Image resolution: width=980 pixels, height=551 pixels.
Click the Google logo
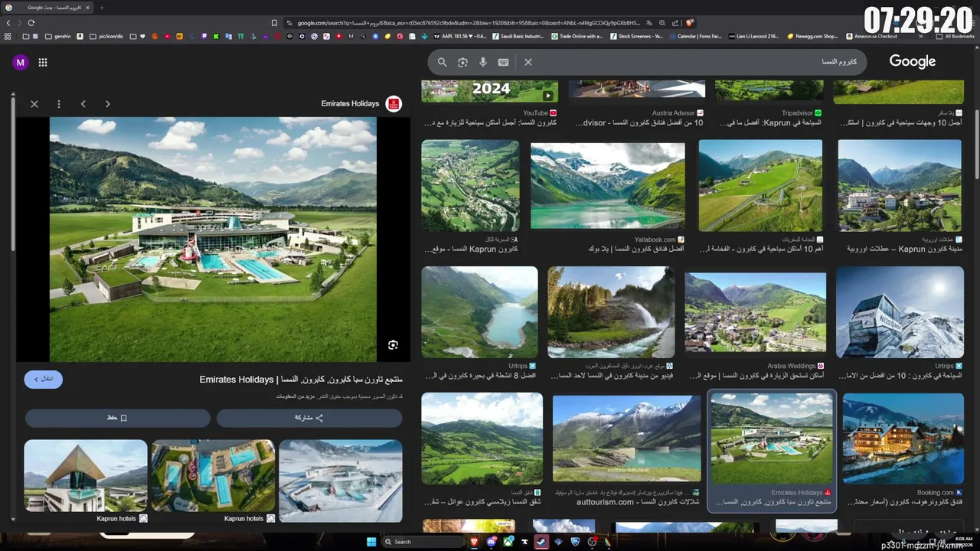[913, 62]
